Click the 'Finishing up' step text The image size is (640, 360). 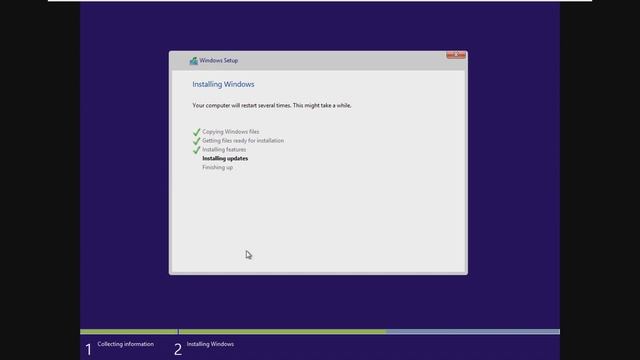(x=218, y=167)
